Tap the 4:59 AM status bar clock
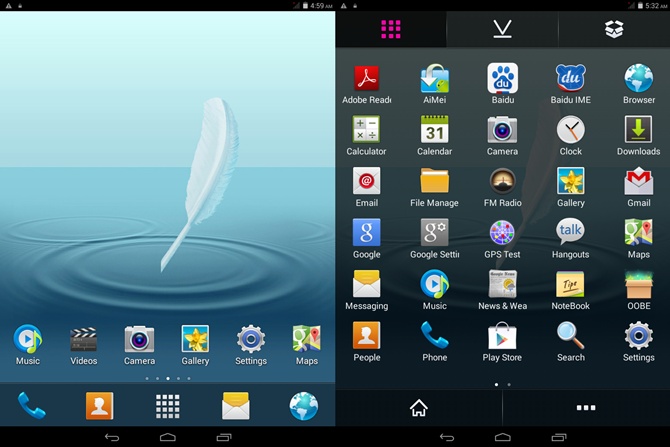The width and height of the screenshot is (670, 447). pos(321,6)
